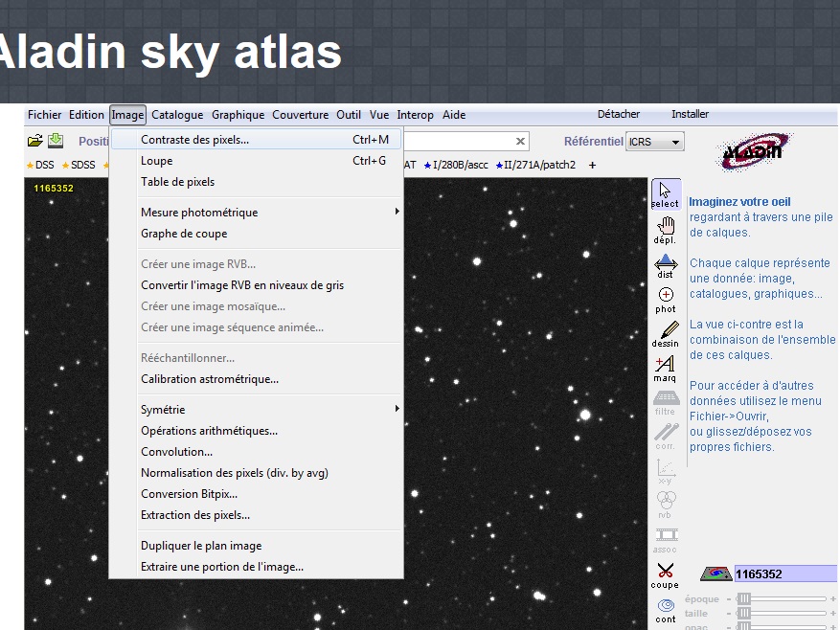Adjust the époque slider
Viewport: 840px width, 630px height.
pos(780,599)
